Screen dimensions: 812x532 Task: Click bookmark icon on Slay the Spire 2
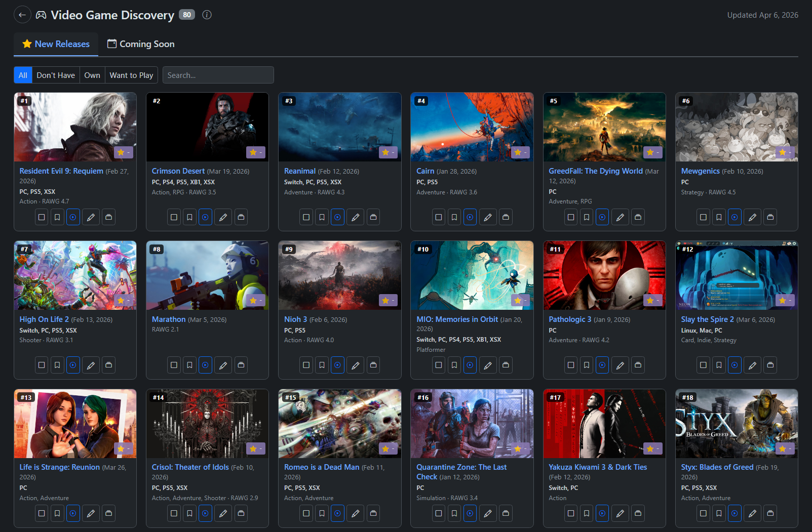(719, 365)
